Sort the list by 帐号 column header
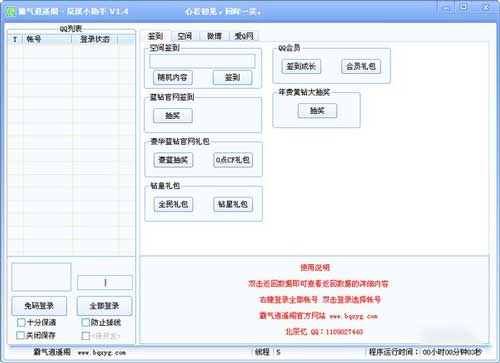This screenshot has height=363, width=500. click(47, 39)
